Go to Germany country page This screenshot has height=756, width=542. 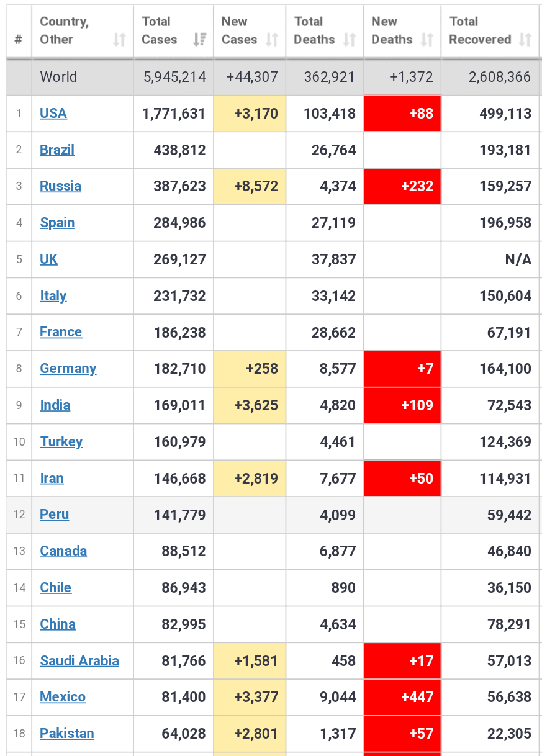(68, 369)
